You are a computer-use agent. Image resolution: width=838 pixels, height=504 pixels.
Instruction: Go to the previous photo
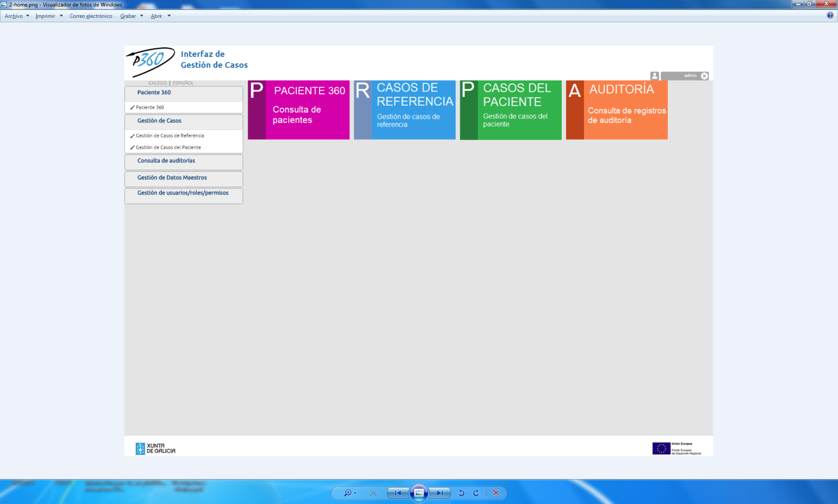click(398, 493)
